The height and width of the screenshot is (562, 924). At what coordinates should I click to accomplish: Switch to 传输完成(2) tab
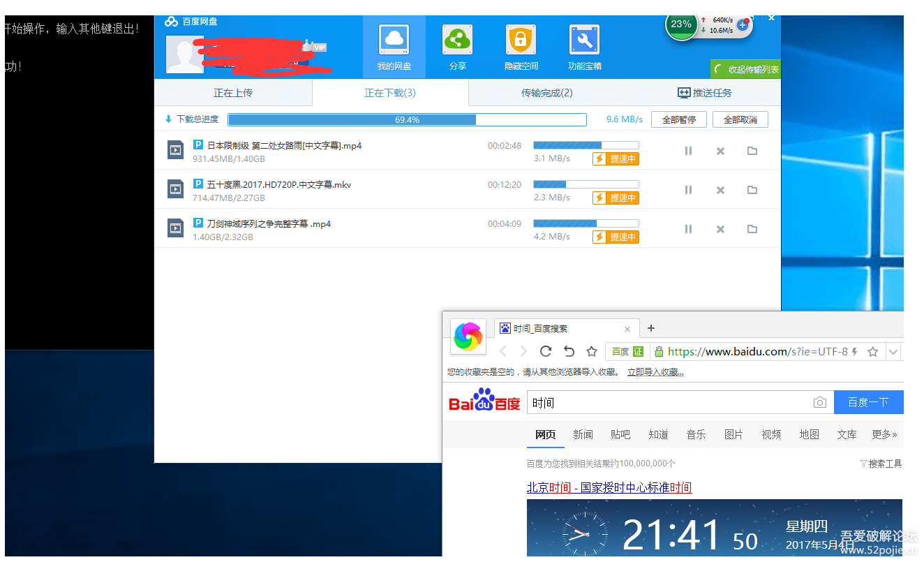pyautogui.click(x=547, y=93)
